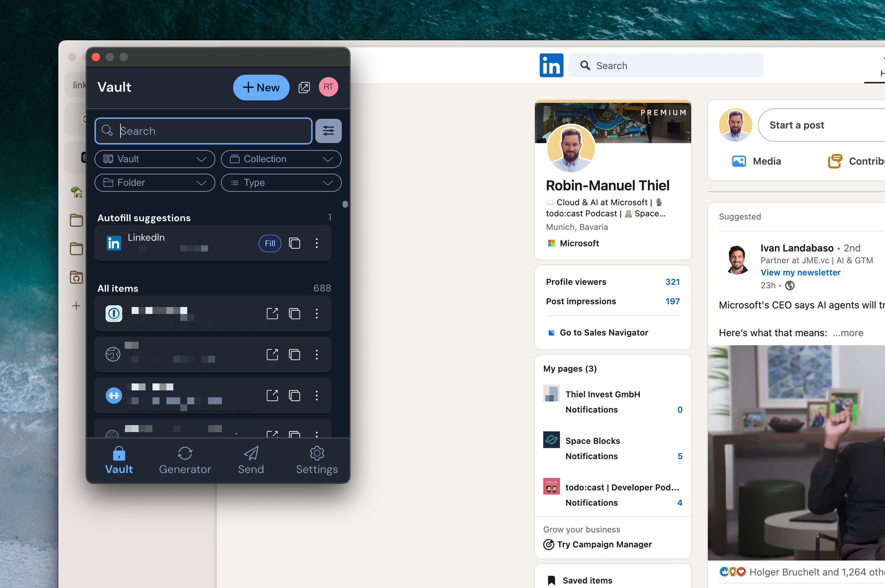Expand the Collection filter dropdown
885x588 pixels.
(281, 159)
